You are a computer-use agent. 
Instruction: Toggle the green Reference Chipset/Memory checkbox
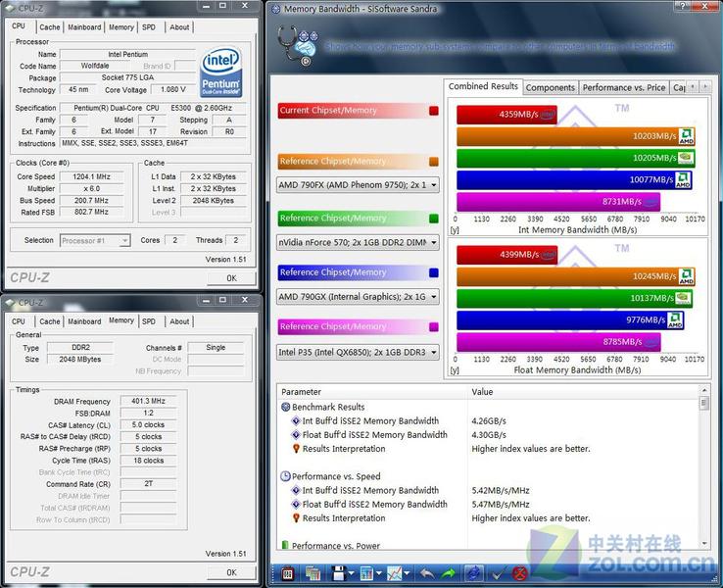click(433, 219)
